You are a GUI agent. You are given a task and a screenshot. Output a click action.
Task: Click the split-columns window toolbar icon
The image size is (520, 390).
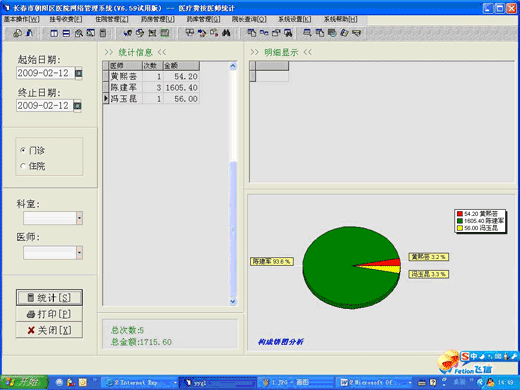[54, 33]
